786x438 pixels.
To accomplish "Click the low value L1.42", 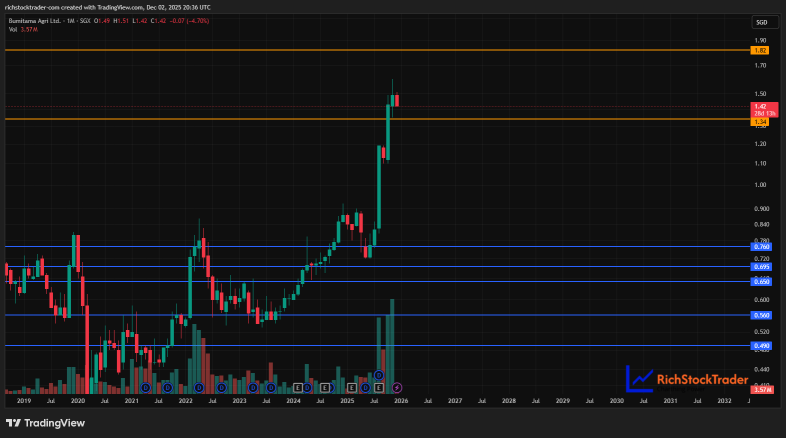I will tap(140, 21).
